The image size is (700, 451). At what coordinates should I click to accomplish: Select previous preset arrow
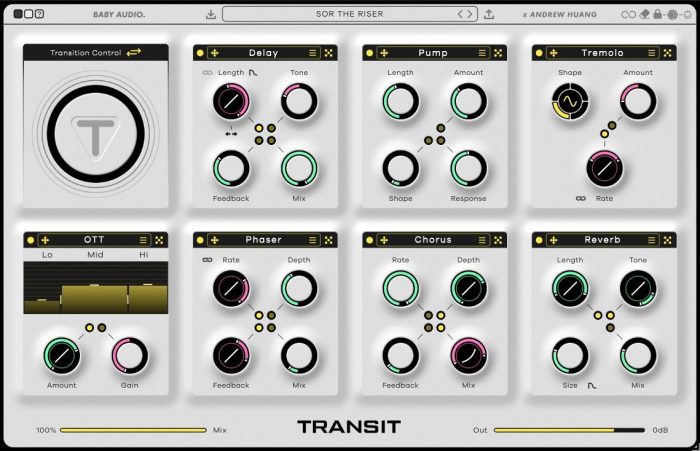pos(460,14)
